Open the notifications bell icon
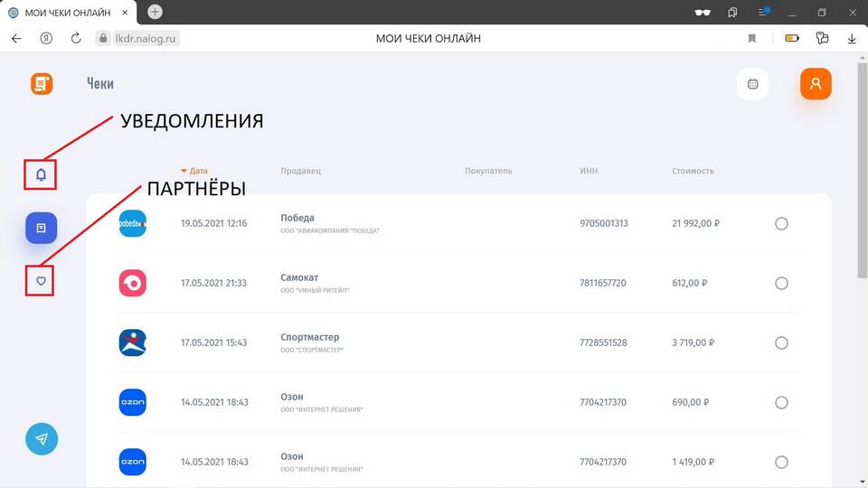The width and height of the screenshot is (868, 488). click(x=41, y=174)
